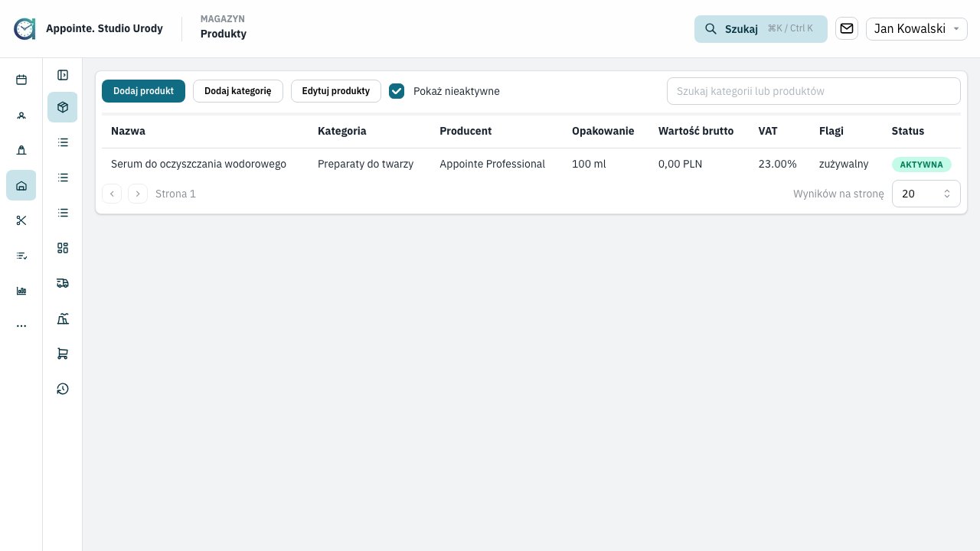Focus the Szukaj kategorii lub produktów field
Screen dimensions: 980x551
(814, 91)
